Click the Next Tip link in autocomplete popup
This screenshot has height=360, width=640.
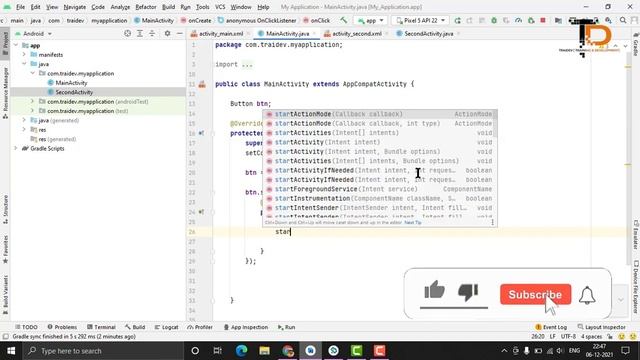click(413, 222)
